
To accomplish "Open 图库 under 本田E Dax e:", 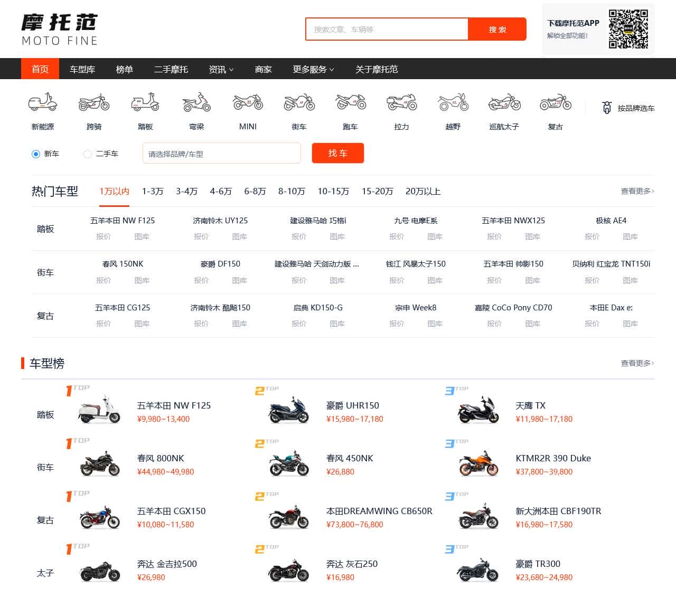I will tap(631, 324).
